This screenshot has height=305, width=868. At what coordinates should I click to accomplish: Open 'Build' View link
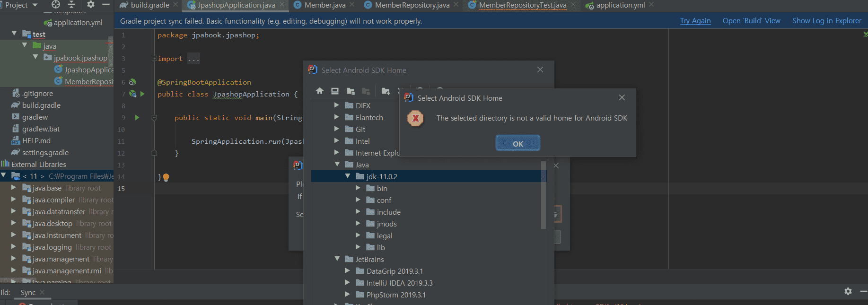[751, 21]
